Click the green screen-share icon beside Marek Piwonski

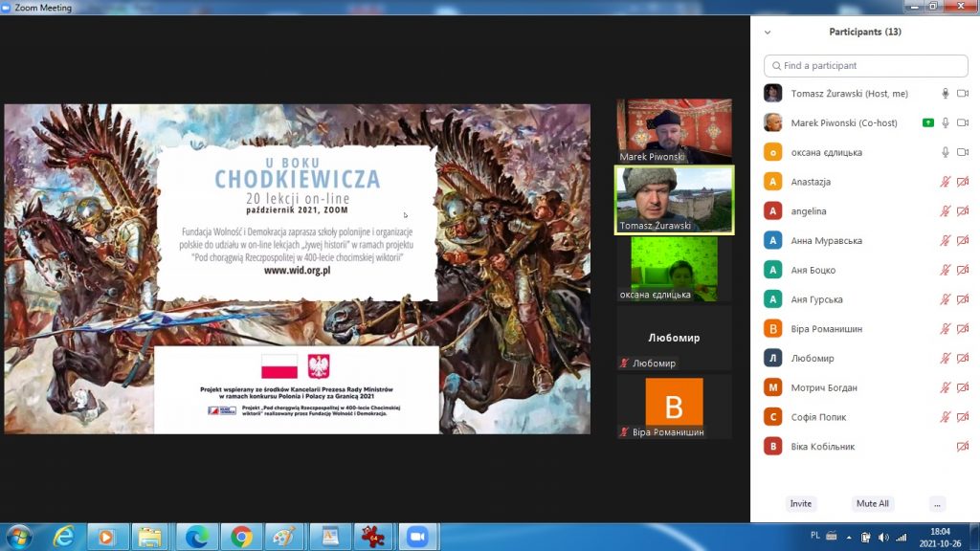pos(927,123)
